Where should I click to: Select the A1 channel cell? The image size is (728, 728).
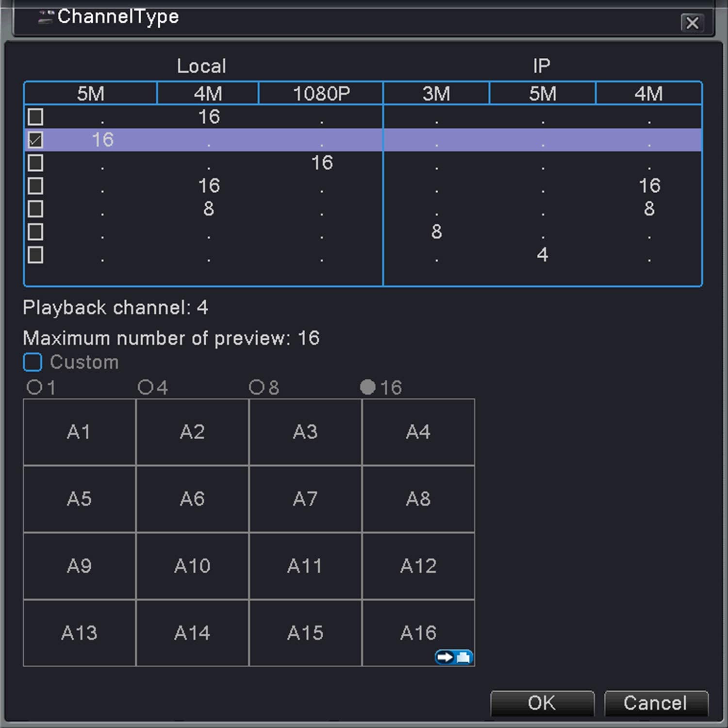click(x=79, y=432)
